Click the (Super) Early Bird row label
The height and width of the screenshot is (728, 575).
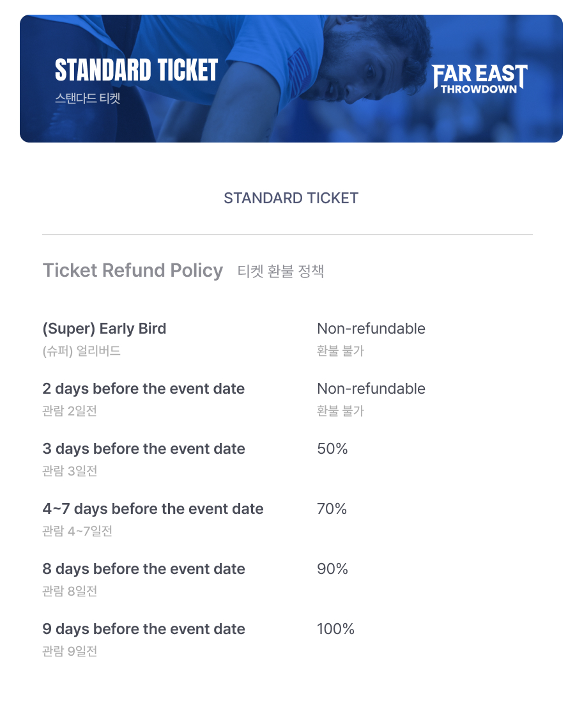pyautogui.click(x=104, y=329)
